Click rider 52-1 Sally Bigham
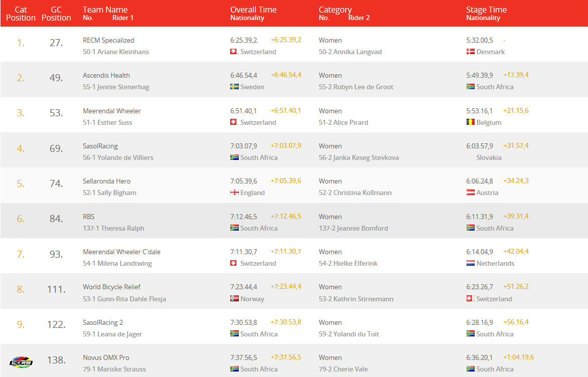The width and height of the screenshot is (588, 377). pos(109,193)
